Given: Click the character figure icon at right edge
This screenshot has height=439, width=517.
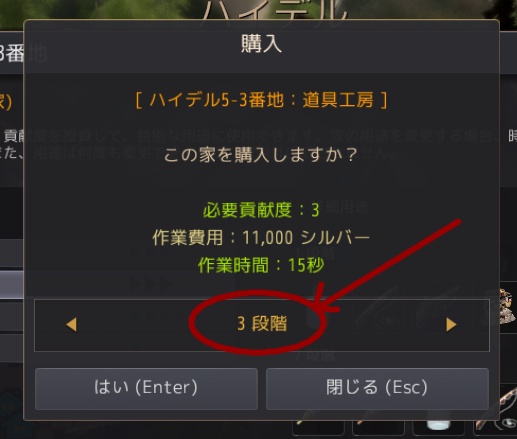Looking at the screenshot, I should (508, 307).
